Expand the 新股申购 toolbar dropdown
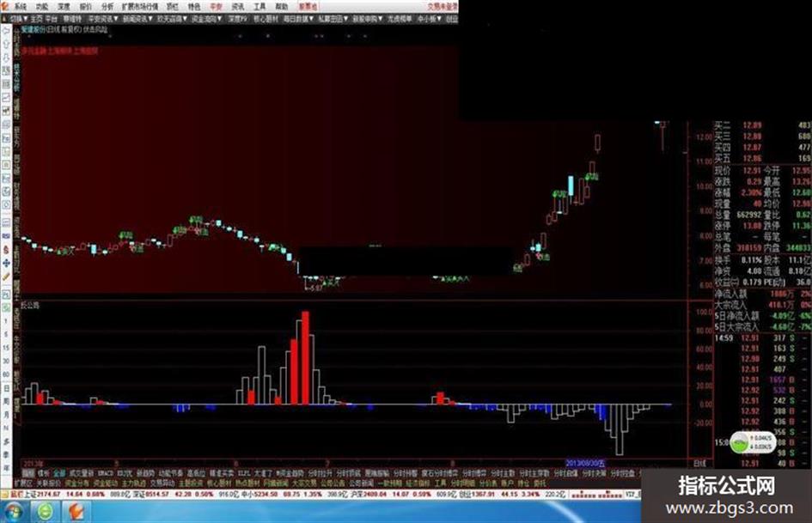Viewport: 812px width, 523px height. pos(367,19)
